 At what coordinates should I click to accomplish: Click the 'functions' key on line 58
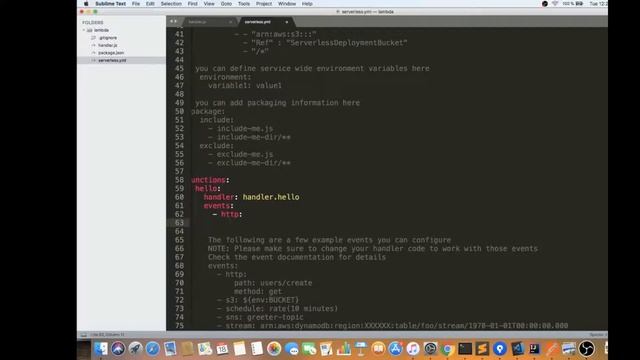209,180
